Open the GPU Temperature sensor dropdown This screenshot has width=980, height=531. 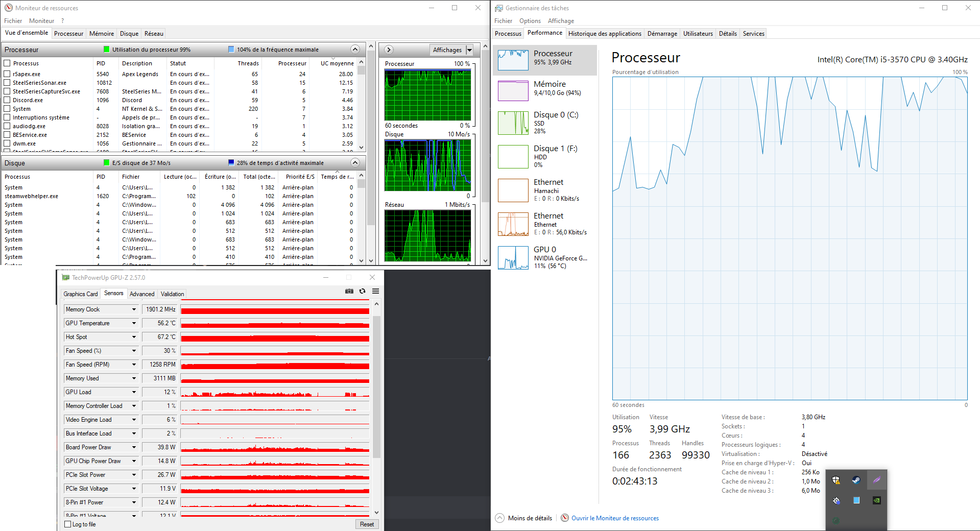tap(134, 323)
